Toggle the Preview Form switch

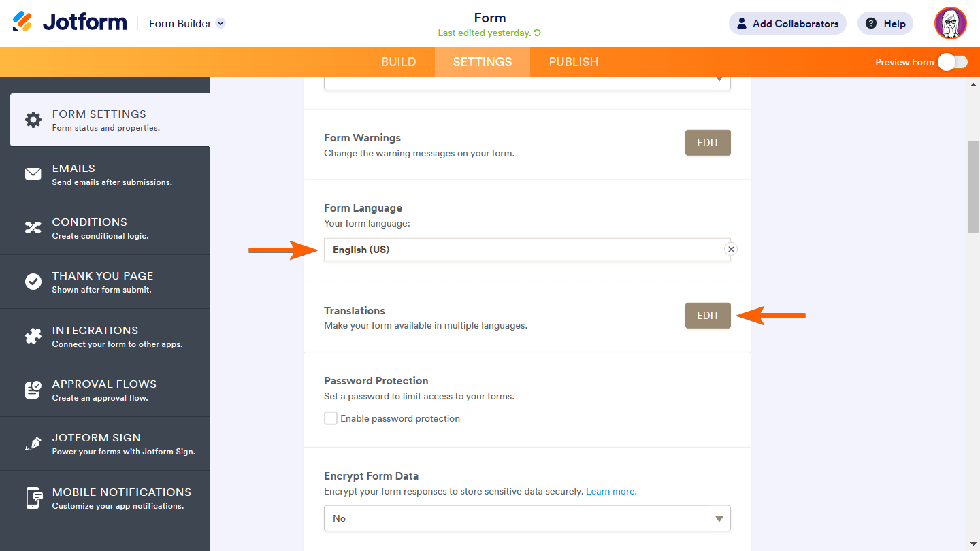pyautogui.click(x=952, y=62)
